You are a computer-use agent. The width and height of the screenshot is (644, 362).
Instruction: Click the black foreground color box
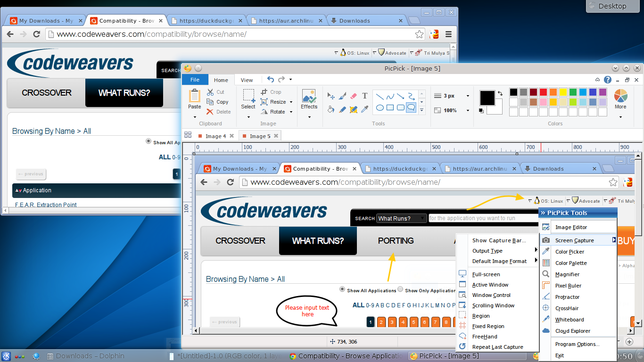point(487,98)
